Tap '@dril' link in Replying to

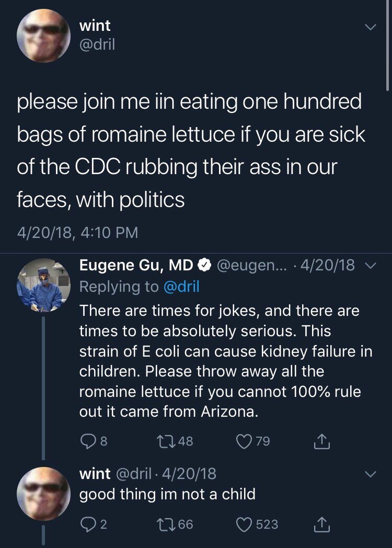pos(181,287)
